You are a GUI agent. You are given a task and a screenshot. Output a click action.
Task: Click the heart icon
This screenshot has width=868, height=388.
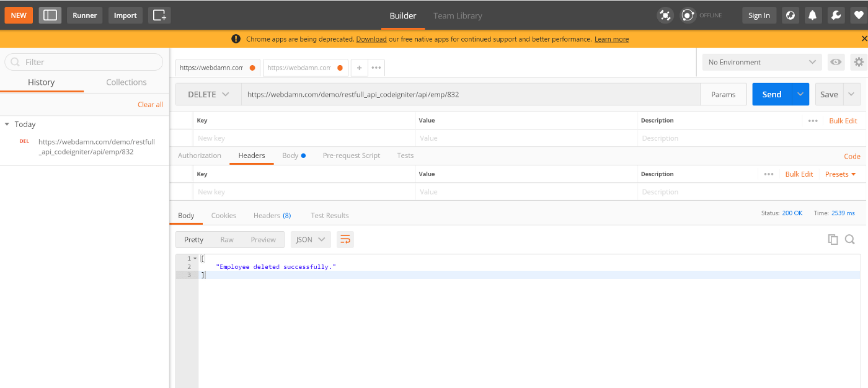pos(858,15)
